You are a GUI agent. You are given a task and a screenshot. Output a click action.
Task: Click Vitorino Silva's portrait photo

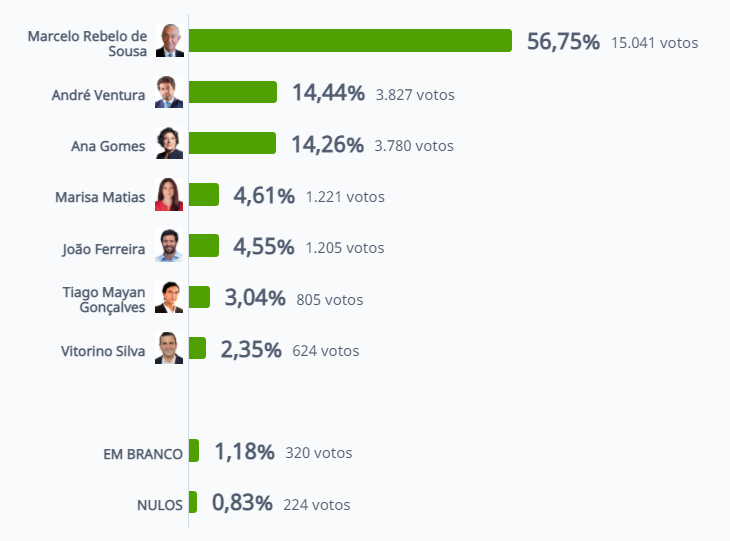tap(169, 348)
